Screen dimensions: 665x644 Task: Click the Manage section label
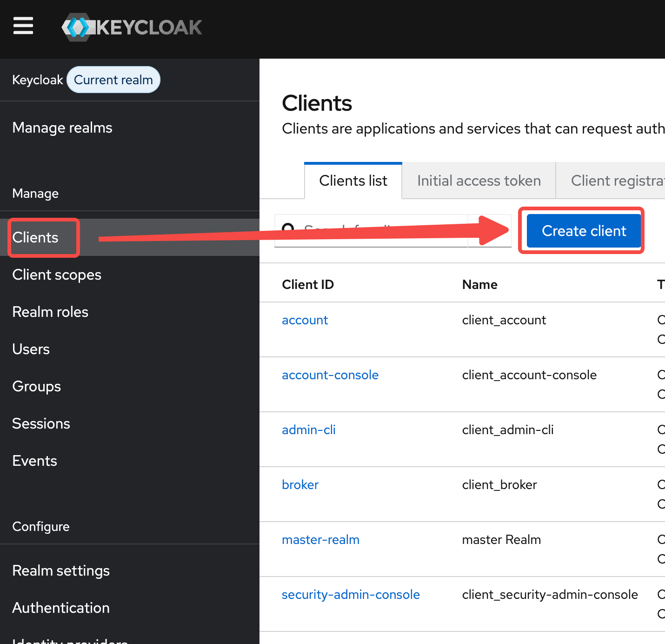(x=35, y=193)
